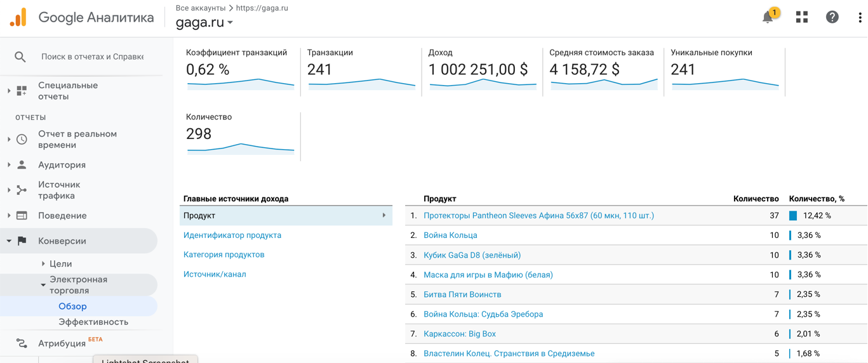Click the person icon for Аудитория
Viewport: 868px width, 363px height.
click(x=22, y=165)
